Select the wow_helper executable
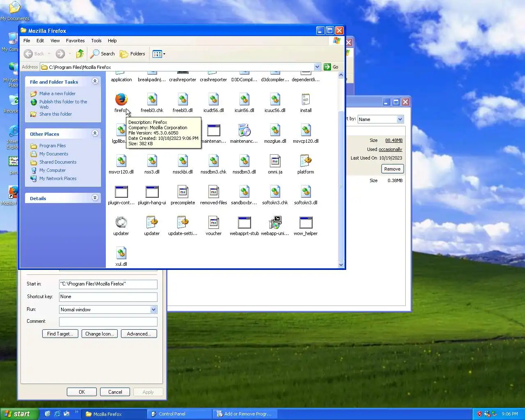This screenshot has width=525, height=420. point(306,226)
